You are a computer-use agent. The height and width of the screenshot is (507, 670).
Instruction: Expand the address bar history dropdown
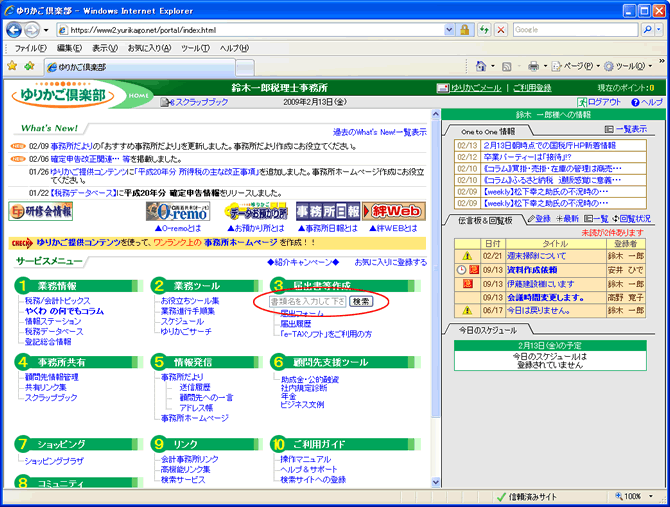click(x=449, y=30)
